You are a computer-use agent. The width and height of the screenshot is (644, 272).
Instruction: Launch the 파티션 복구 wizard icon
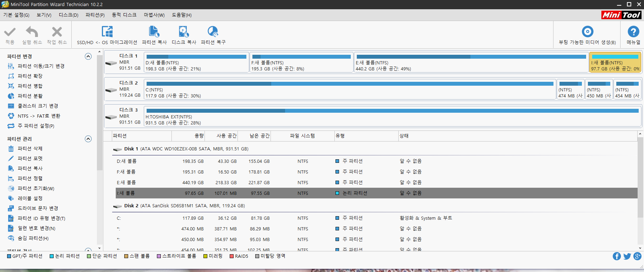point(213,32)
